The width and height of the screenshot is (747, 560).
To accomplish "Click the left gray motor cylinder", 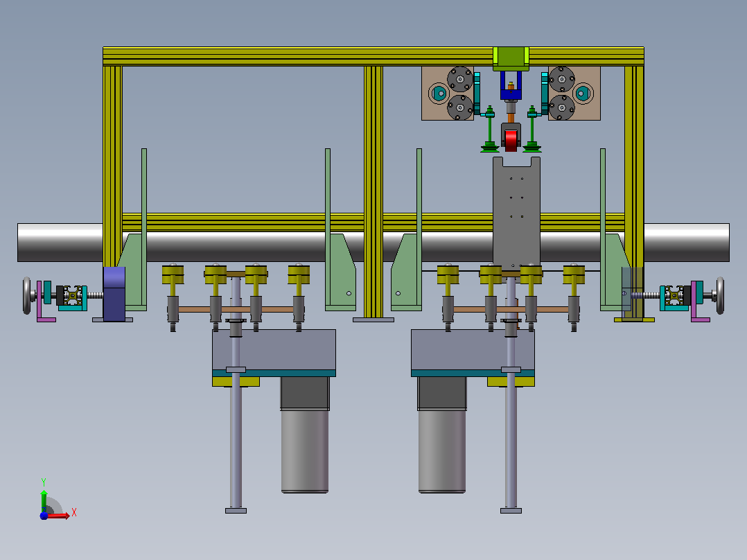I will [304, 451].
